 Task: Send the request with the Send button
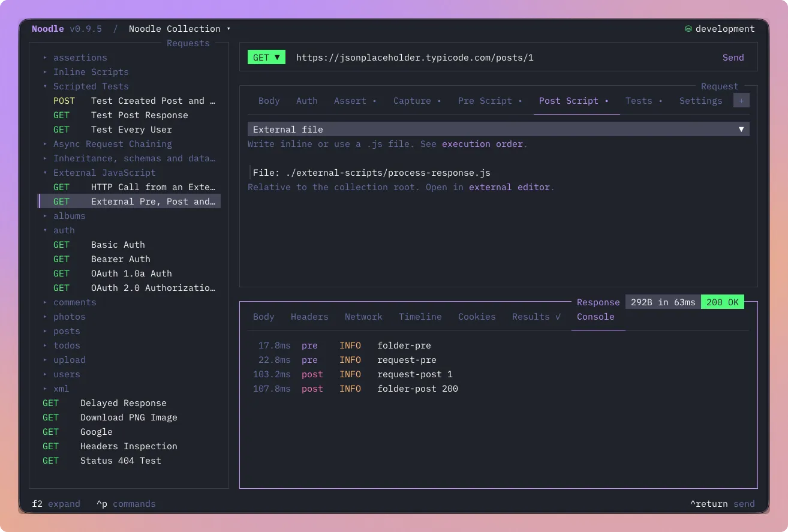[733, 58]
